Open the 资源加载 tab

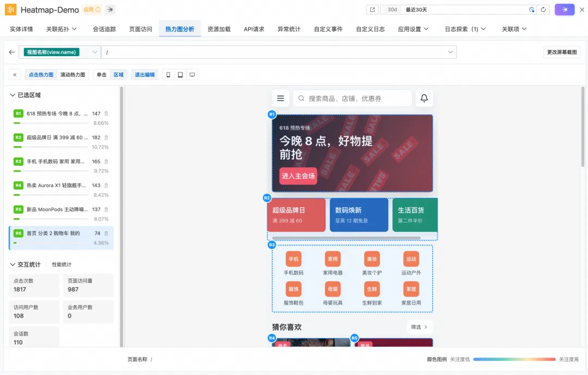coord(219,29)
